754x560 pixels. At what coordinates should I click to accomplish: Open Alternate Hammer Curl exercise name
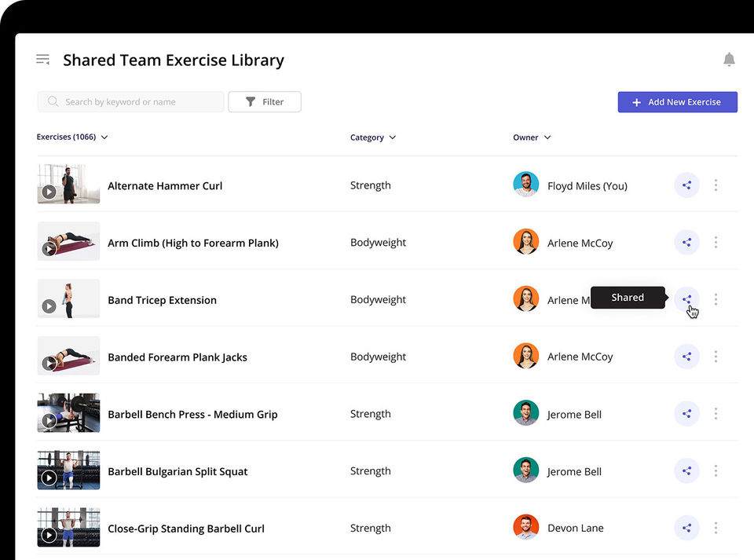point(165,186)
